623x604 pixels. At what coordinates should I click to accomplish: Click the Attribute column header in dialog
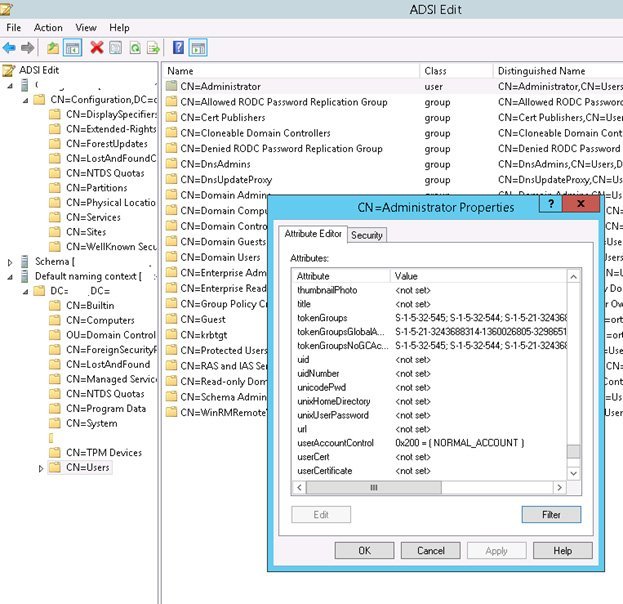[x=341, y=276]
